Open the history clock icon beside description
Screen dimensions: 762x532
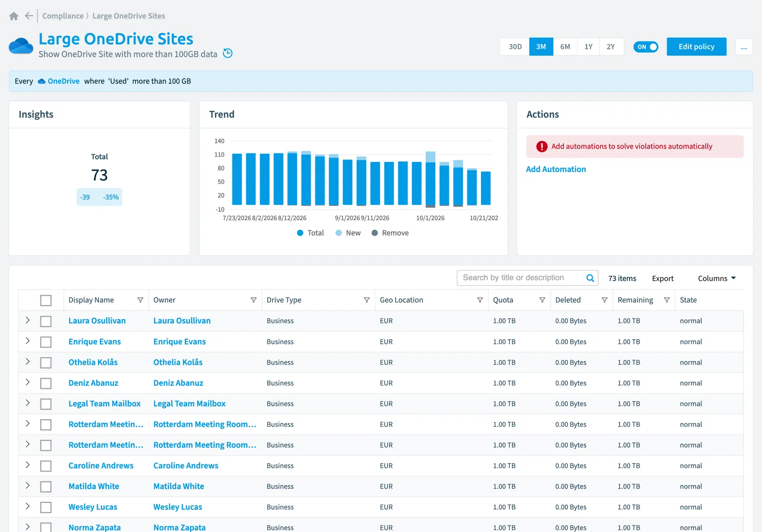click(x=228, y=53)
